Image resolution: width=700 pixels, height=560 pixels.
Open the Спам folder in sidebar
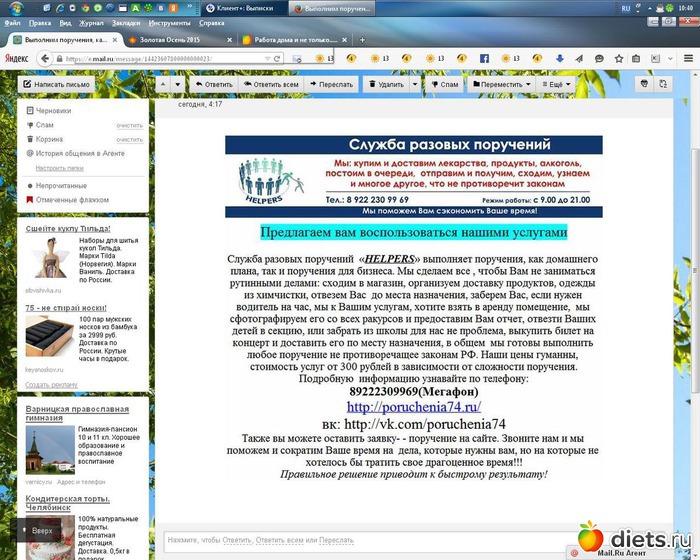[46, 125]
